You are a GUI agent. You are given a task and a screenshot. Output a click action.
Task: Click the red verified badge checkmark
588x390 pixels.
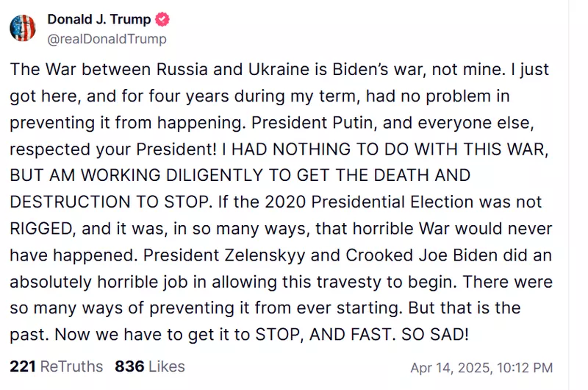[162, 19]
